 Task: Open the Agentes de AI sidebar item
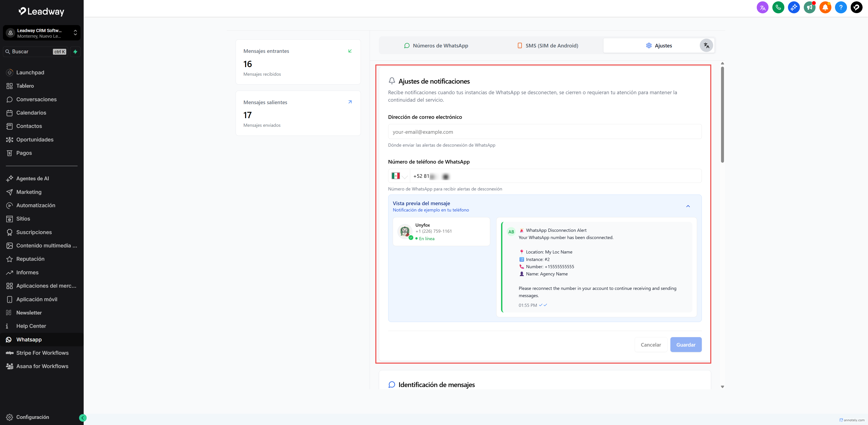pyautogui.click(x=32, y=178)
